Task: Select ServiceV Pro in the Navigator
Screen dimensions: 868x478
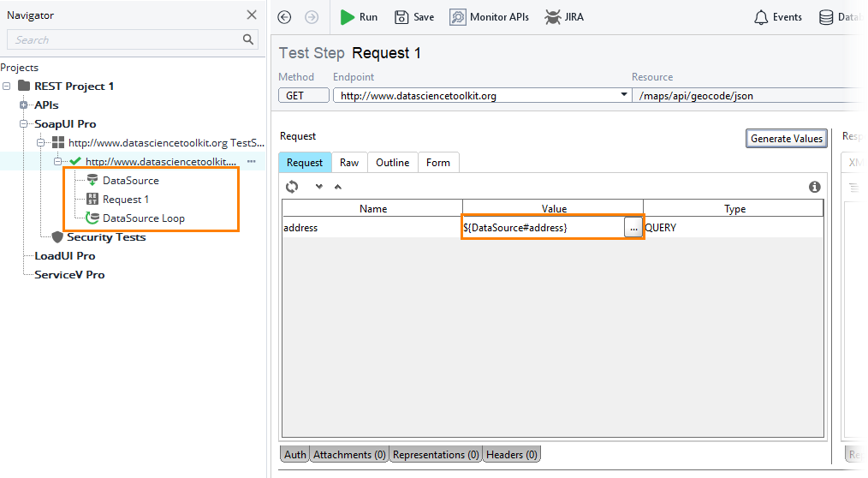Action: (69, 275)
